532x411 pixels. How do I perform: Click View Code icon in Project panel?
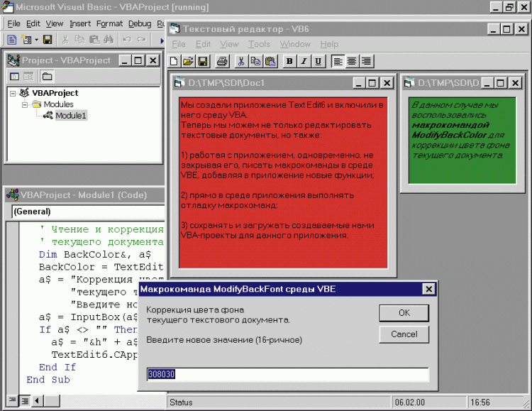coord(13,76)
